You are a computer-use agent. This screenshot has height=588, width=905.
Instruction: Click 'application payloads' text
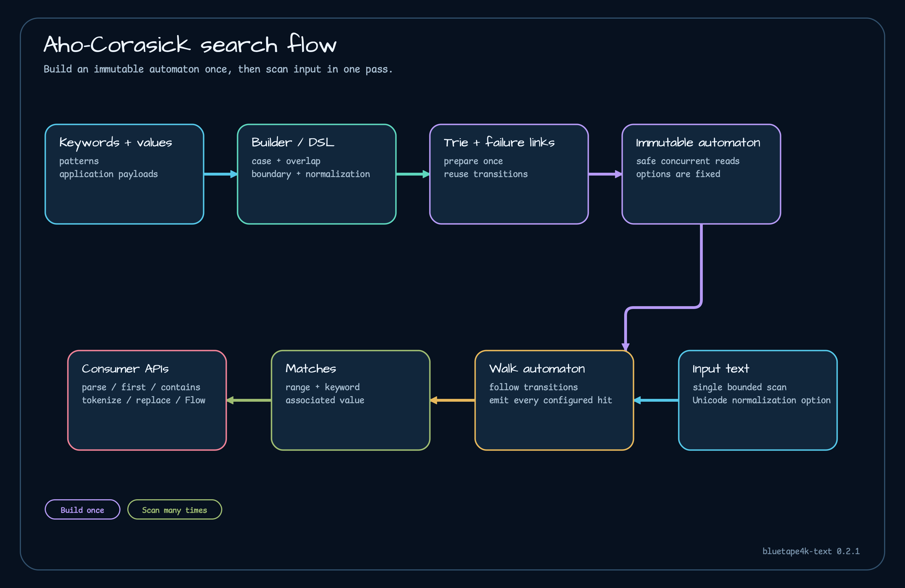coord(108,174)
